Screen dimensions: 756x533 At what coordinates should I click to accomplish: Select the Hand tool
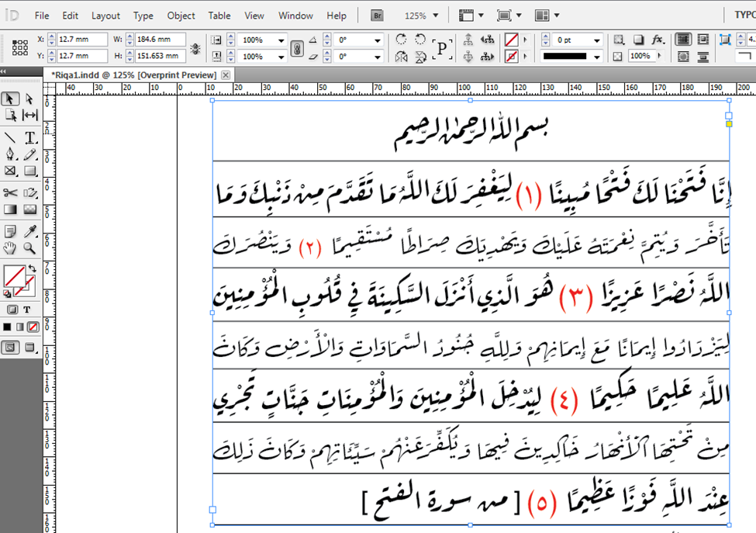pos(9,248)
